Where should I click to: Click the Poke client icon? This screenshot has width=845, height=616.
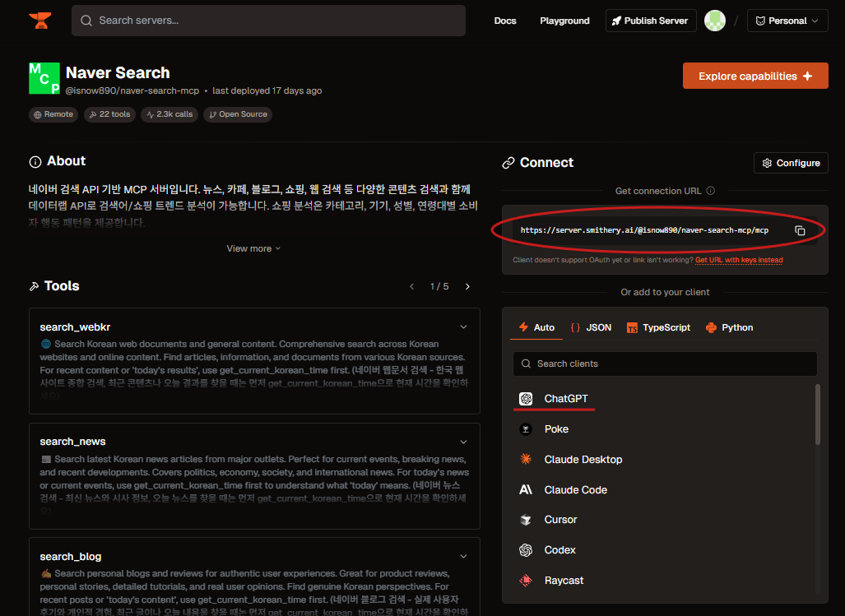526,429
